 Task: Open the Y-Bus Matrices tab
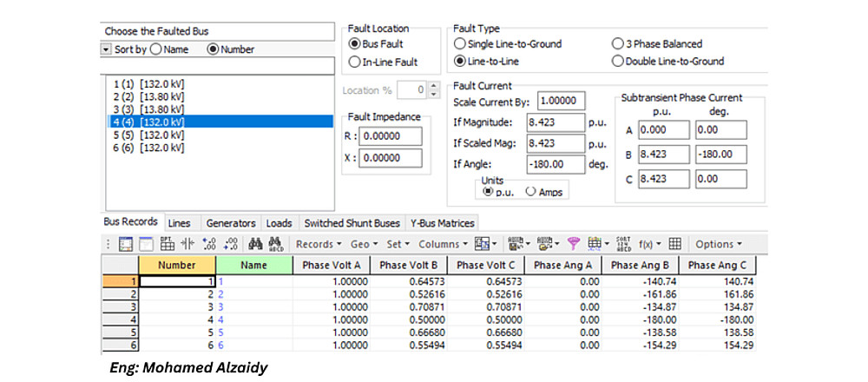pos(443,223)
